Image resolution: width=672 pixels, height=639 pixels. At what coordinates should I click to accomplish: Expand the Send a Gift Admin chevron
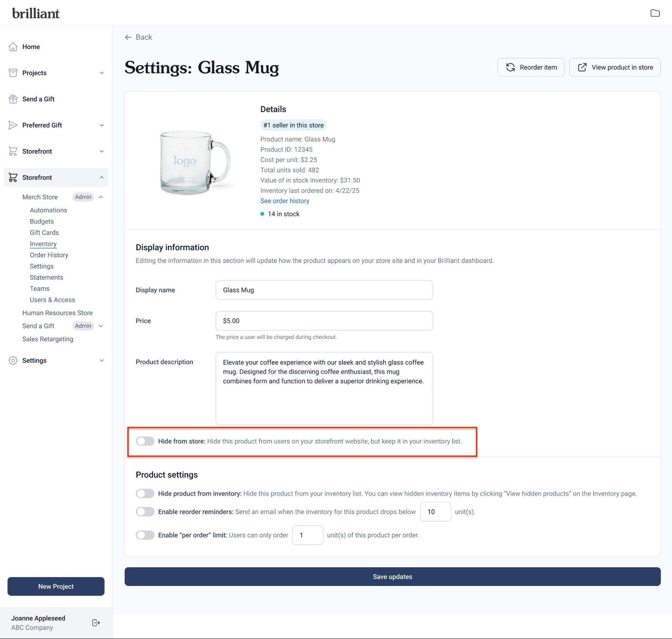101,326
